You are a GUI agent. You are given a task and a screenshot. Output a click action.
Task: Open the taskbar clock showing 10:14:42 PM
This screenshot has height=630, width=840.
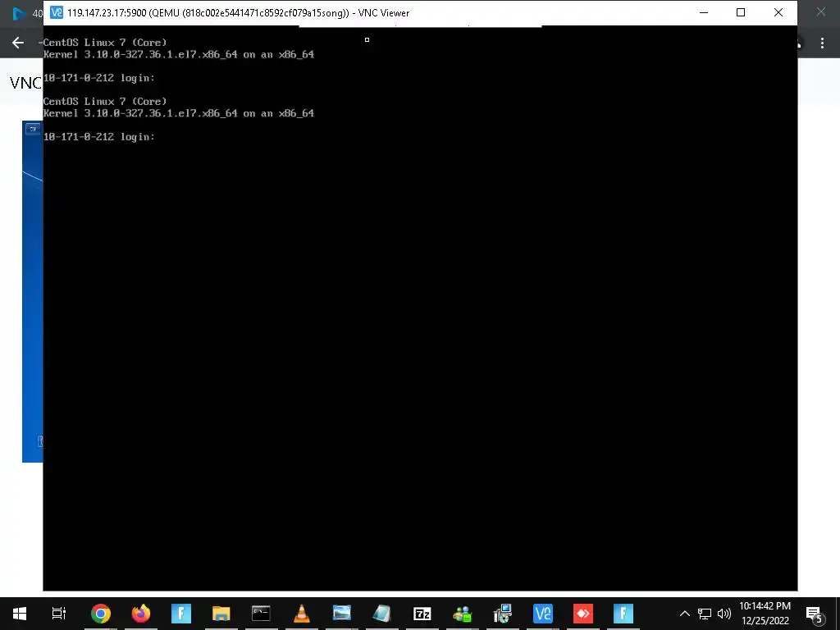[765, 614]
